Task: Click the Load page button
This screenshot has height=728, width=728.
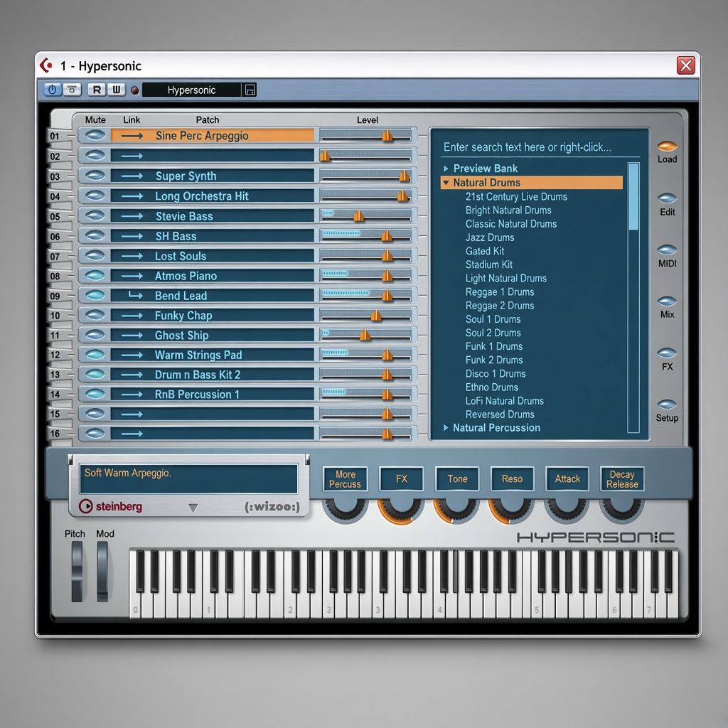Action: [x=667, y=146]
